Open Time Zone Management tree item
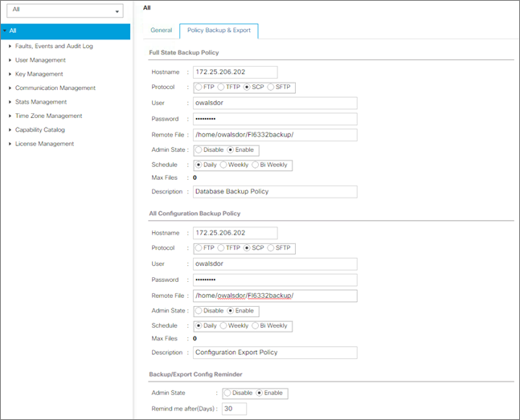This screenshot has height=420, width=520. point(49,116)
